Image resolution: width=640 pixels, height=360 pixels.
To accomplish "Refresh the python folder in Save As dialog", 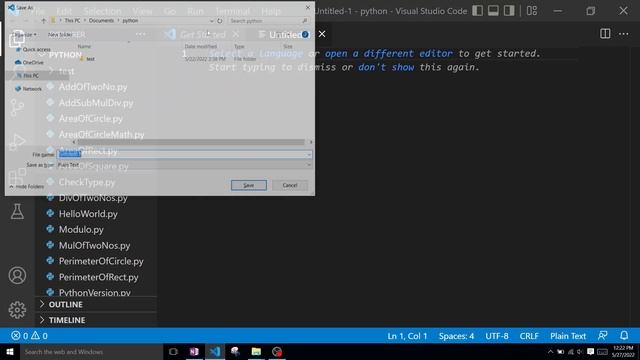I will point(220,20).
